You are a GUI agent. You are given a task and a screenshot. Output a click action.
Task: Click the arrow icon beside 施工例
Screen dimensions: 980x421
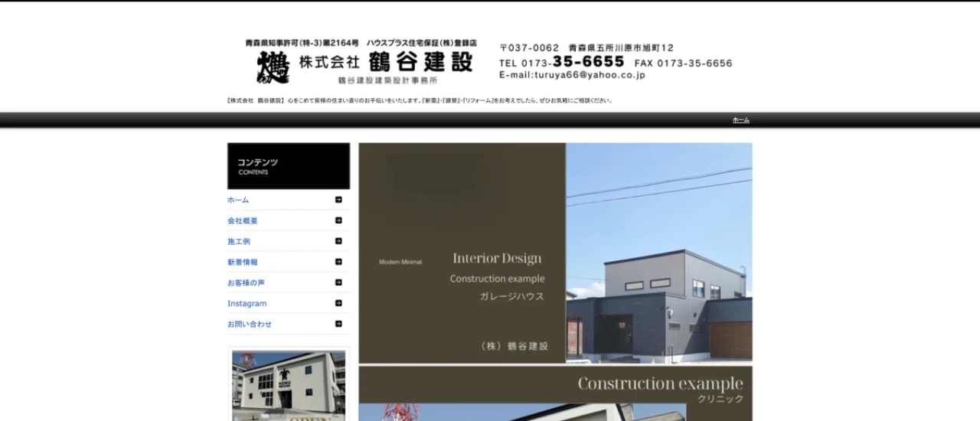pos(338,241)
